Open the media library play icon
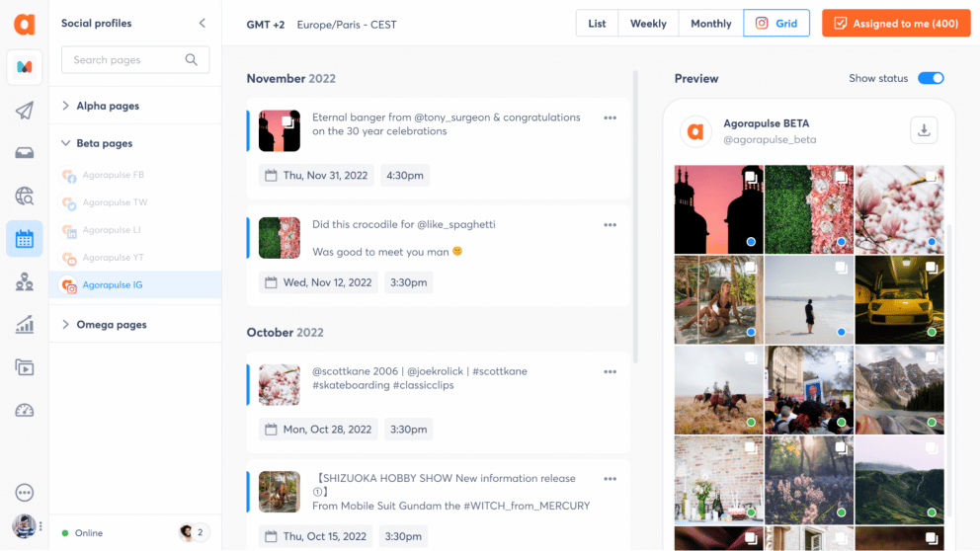The width and height of the screenshot is (980, 551). pyautogui.click(x=25, y=367)
